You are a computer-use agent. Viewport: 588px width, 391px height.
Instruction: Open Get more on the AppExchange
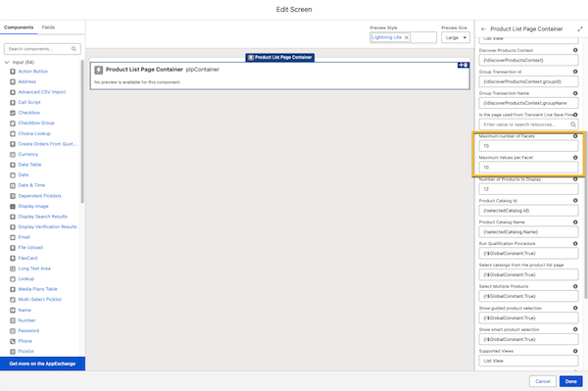click(x=42, y=364)
